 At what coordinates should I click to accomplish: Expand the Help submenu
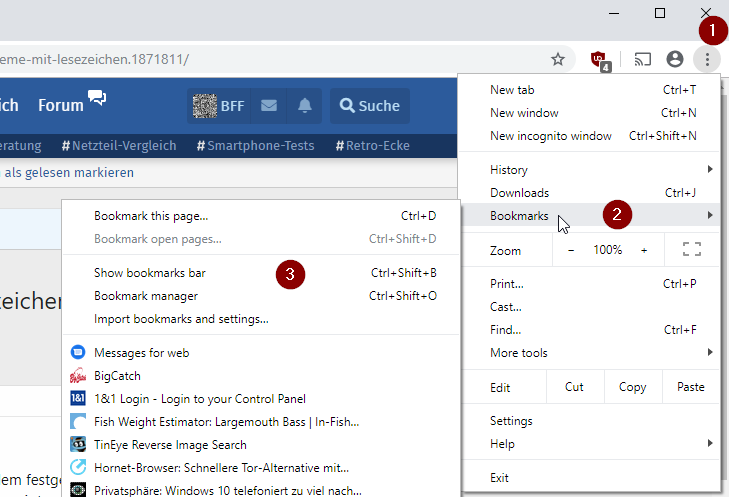click(x=590, y=444)
